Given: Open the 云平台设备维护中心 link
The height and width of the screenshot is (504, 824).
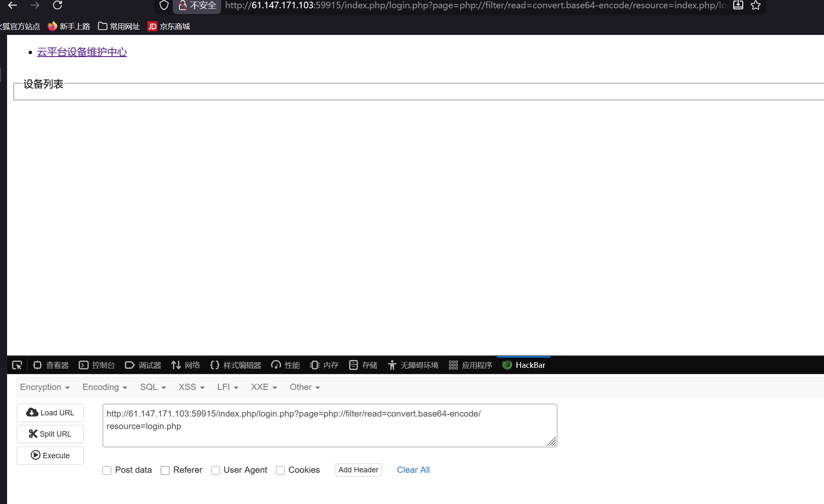Looking at the screenshot, I should click(82, 52).
